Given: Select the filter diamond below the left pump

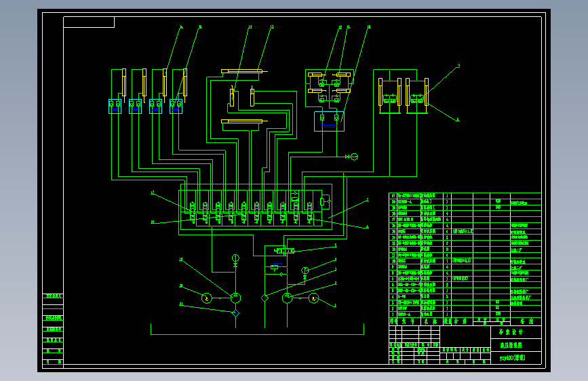Looking at the screenshot, I should [235, 313].
